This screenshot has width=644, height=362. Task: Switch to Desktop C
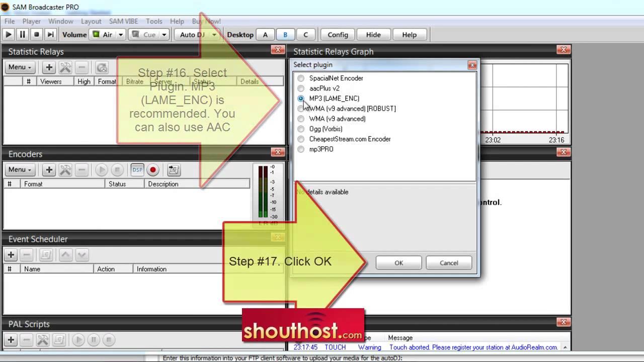tap(305, 35)
